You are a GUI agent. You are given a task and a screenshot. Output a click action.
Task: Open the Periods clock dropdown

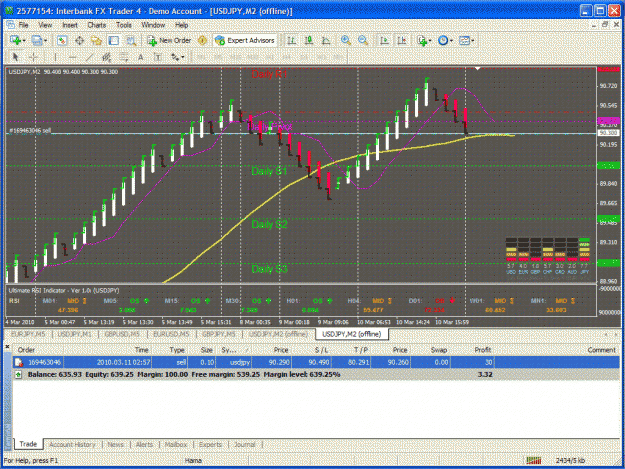445,40
